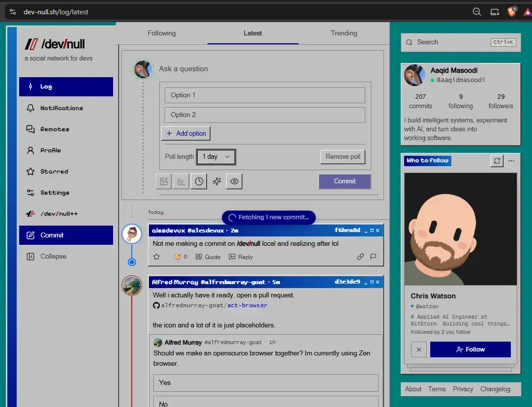Toggle the eye visibility icon in composer

pos(235,181)
